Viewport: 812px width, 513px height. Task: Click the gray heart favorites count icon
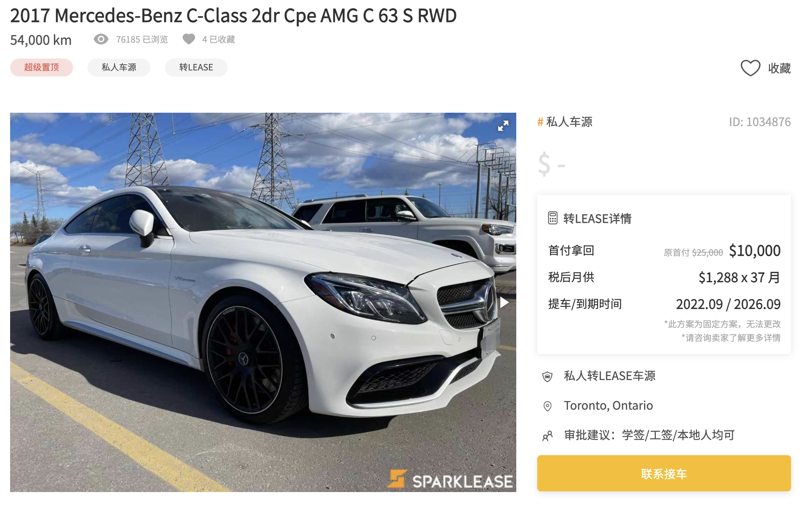189,39
